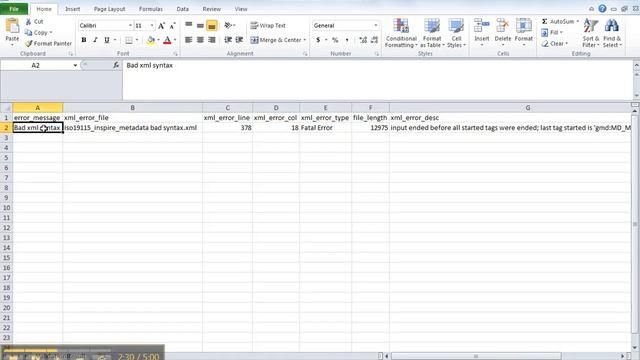Viewport: 640px width, 360px height.
Task: Open Sort & Filter menu
Action: coord(591,33)
